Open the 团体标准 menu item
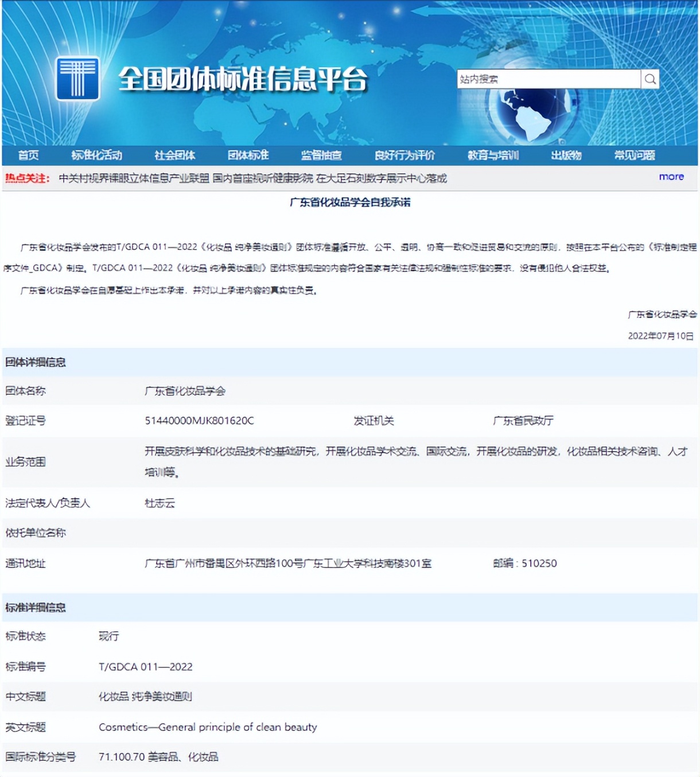This screenshot has width=700, height=777. point(248,155)
